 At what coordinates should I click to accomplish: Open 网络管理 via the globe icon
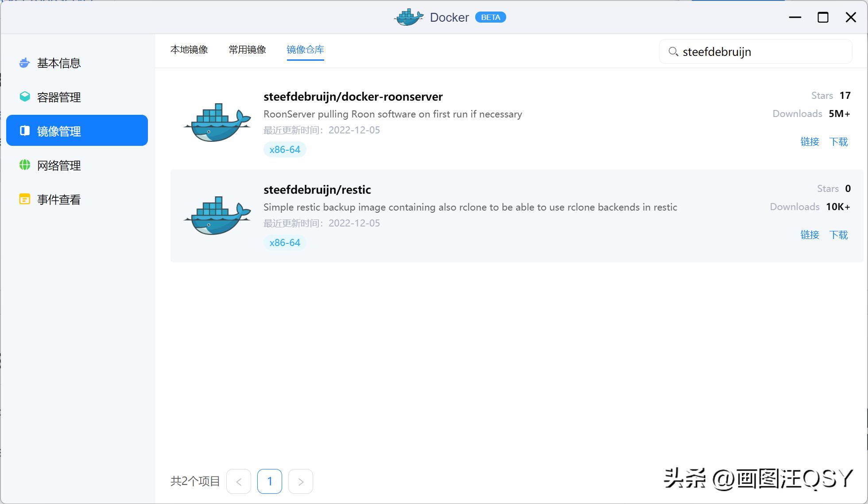tap(25, 165)
